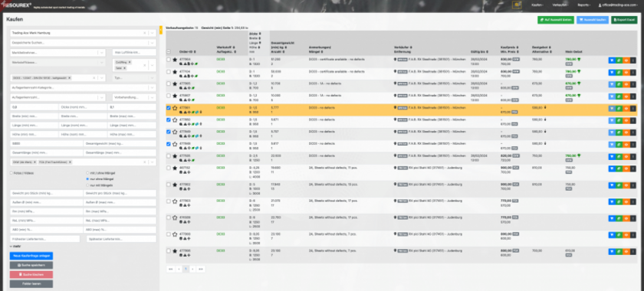644x291 pixels.
Task: Toggle select-all checkbox in table header
Action: pos(169,52)
